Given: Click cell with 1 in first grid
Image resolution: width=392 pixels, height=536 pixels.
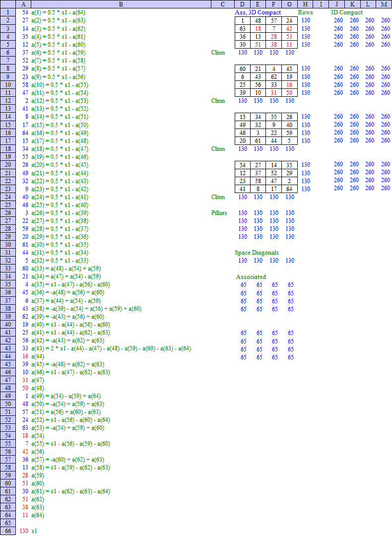Looking at the screenshot, I should 242,20.
